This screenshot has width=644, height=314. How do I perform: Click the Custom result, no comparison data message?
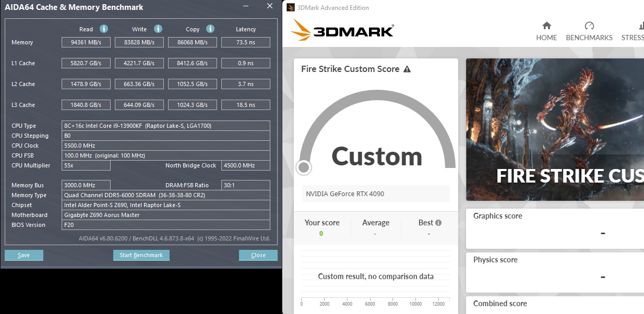click(376, 276)
